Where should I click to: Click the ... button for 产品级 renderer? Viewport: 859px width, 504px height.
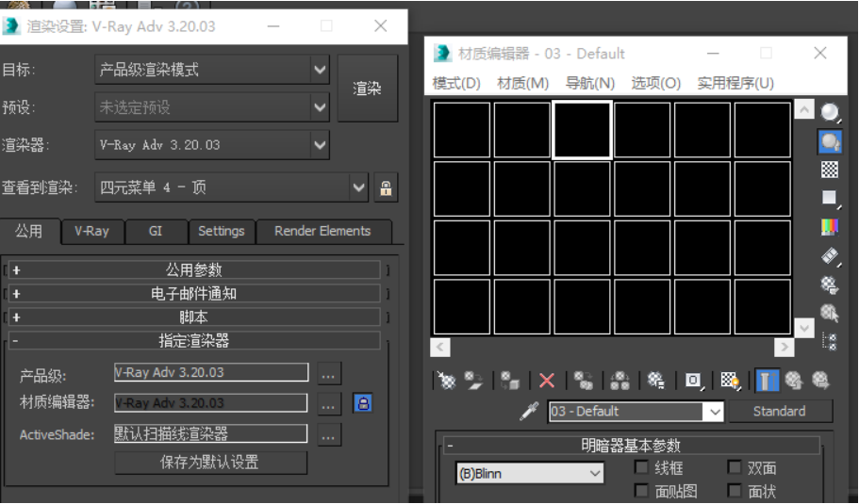(329, 374)
